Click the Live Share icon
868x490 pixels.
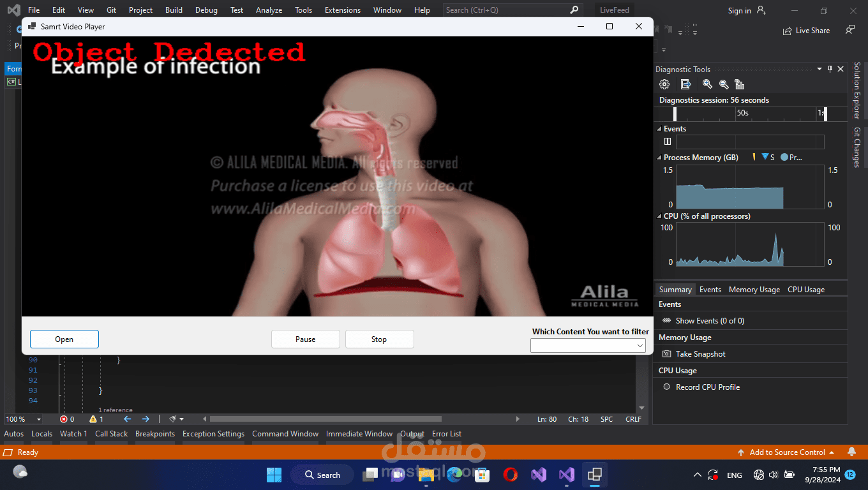coord(788,31)
